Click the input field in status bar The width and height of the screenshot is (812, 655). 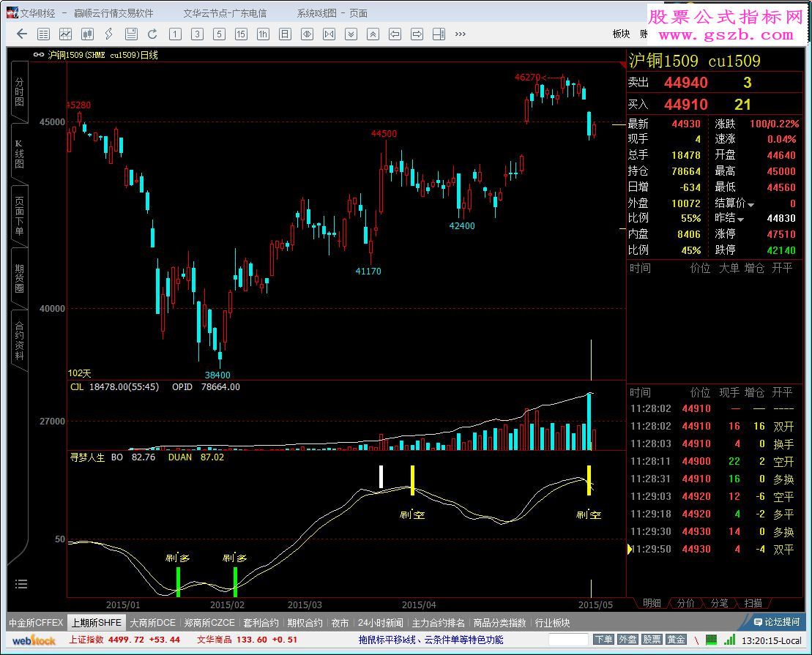coord(569,640)
